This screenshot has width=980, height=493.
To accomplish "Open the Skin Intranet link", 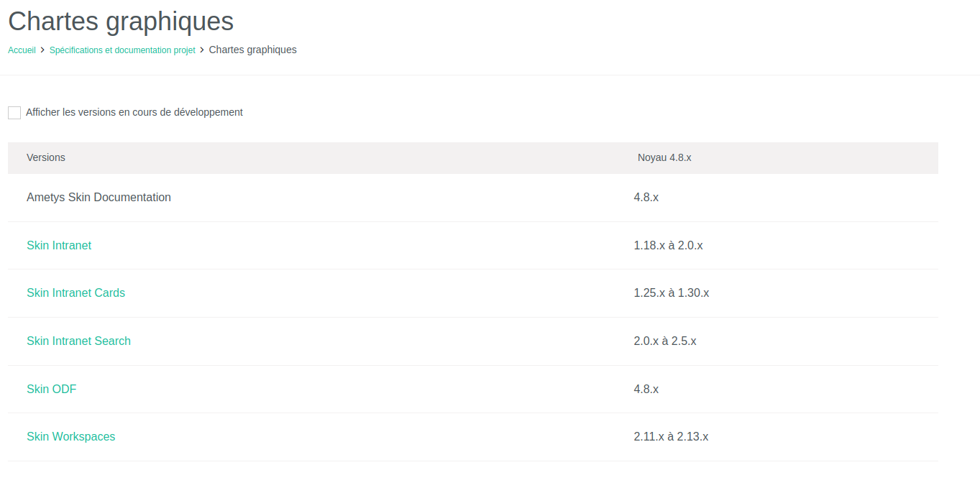I will pyautogui.click(x=59, y=245).
